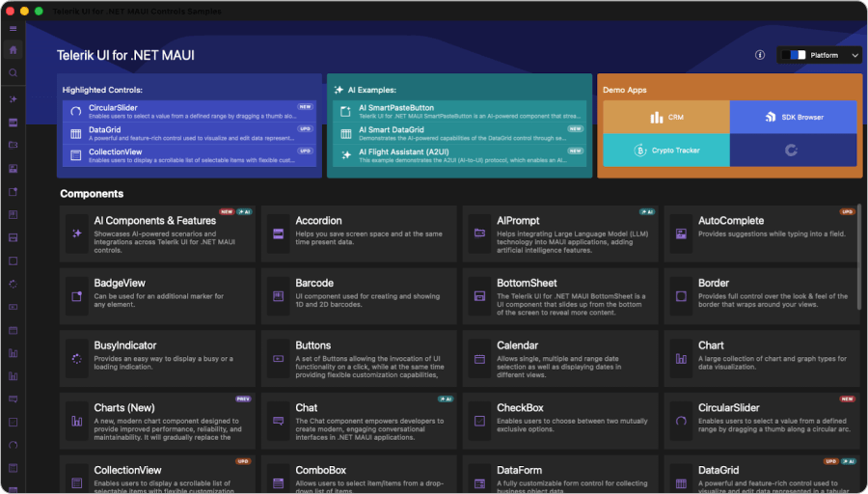Image resolution: width=868 pixels, height=494 pixels.
Task: Select the BusyIndicator icon in the sidebar
Action: click(x=14, y=284)
